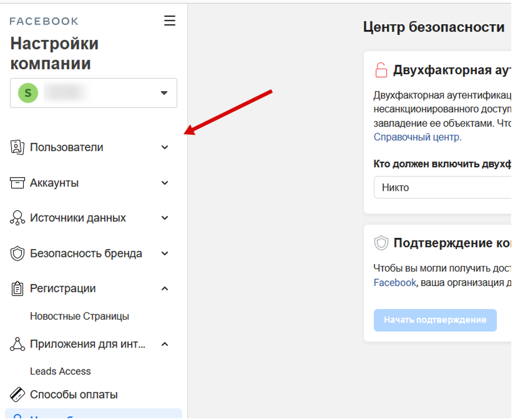Viewport: 514px width, 420px height.
Task: Collapse the Регистрации section chevron
Action: coord(165,288)
